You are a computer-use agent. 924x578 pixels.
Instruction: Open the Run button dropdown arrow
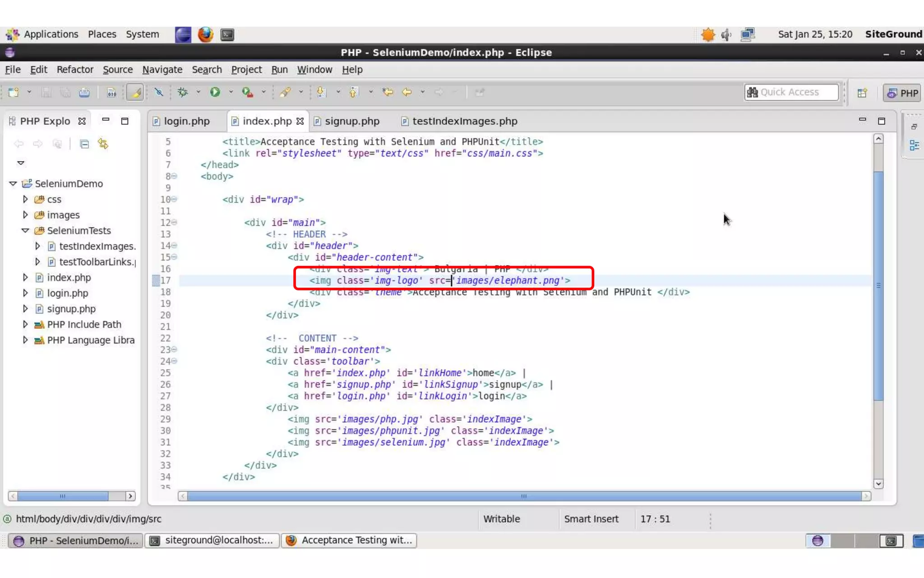(x=231, y=92)
